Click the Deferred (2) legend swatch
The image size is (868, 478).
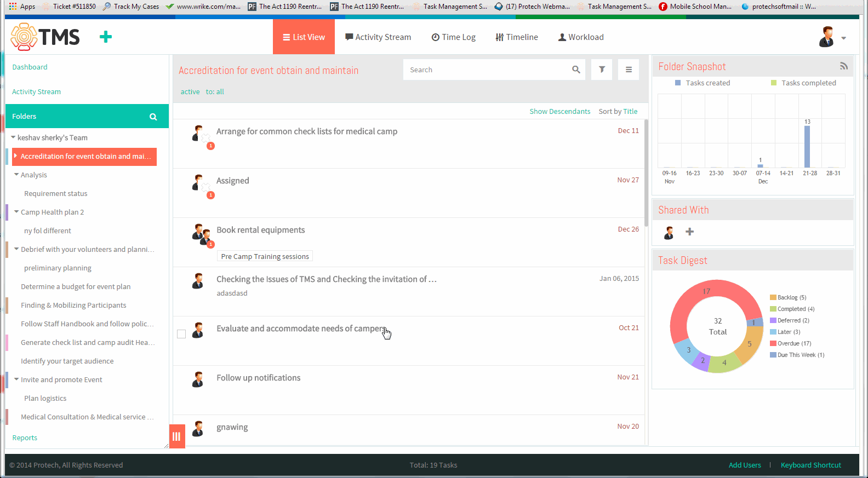pos(773,320)
